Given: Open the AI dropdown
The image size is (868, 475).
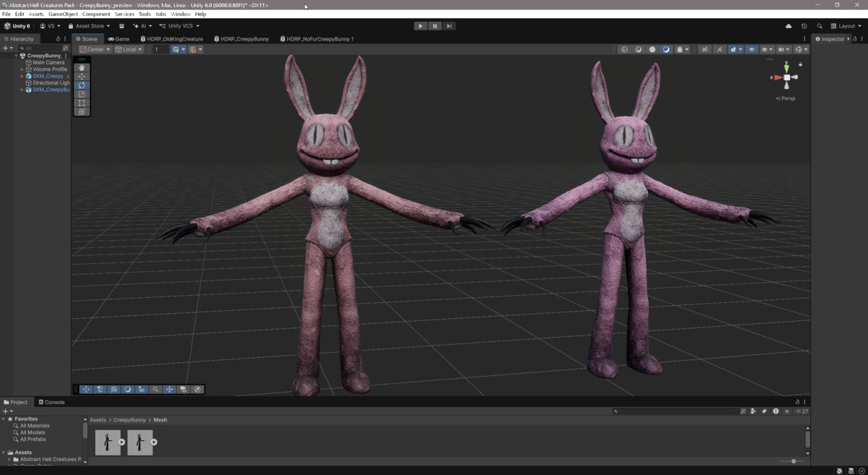Looking at the screenshot, I should 143,26.
